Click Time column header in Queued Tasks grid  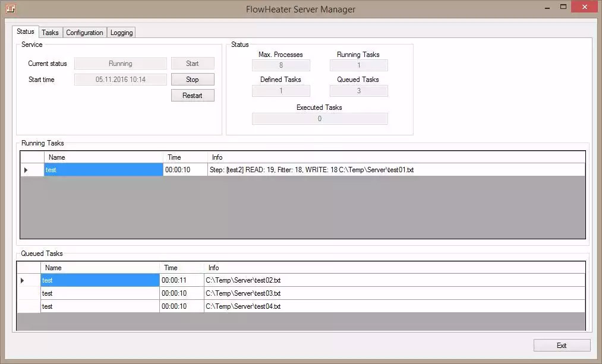[x=182, y=268]
